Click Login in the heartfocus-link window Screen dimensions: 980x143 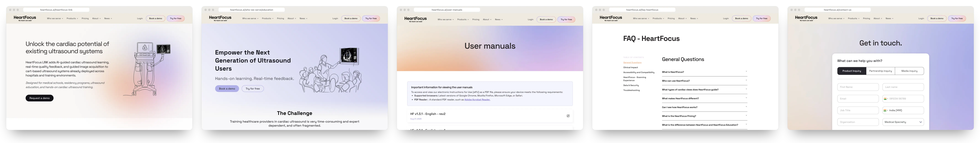[140, 18]
